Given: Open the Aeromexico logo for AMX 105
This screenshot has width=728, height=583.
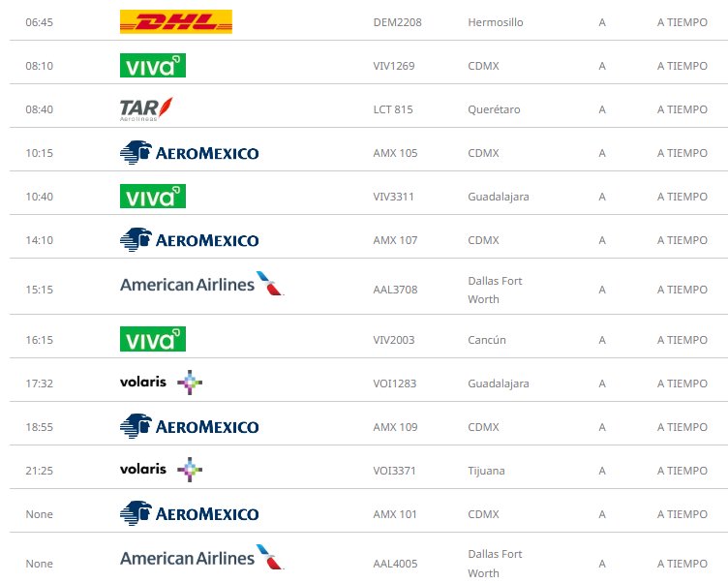Looking at the screenshot, I should point(189,153).
